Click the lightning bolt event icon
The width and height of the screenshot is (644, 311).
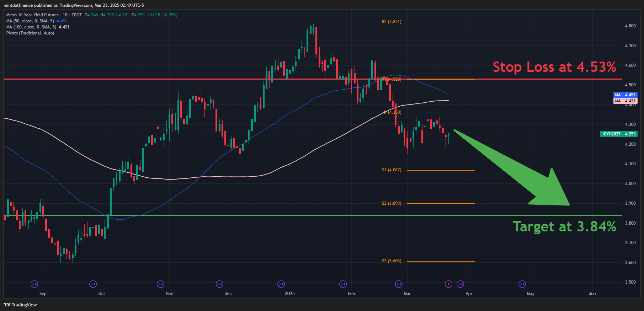pyautogui.click(x=449, y=284)
